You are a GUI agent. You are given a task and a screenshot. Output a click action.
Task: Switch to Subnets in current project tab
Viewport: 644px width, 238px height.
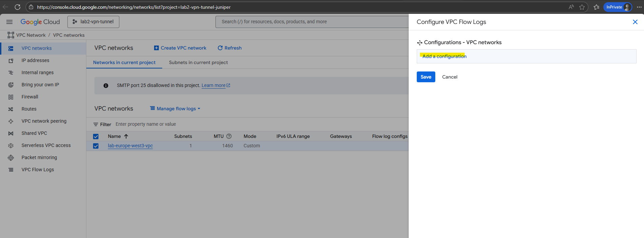pos(198,62)
